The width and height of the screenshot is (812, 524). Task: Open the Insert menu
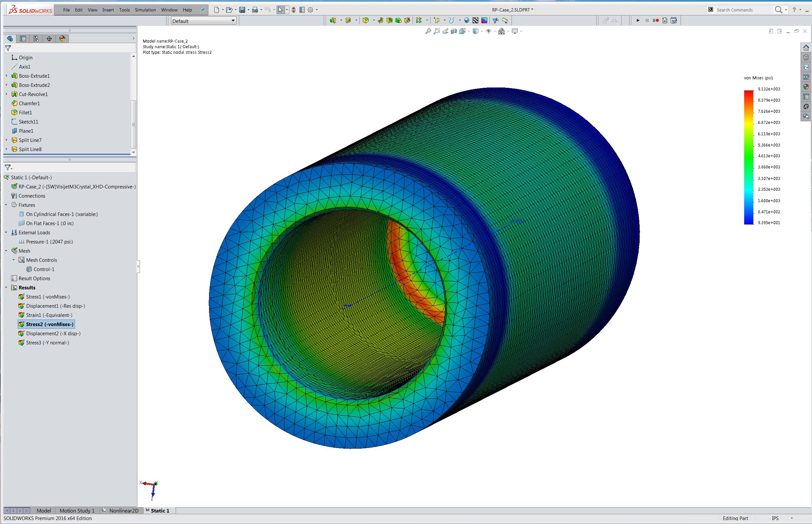point(108,10)
